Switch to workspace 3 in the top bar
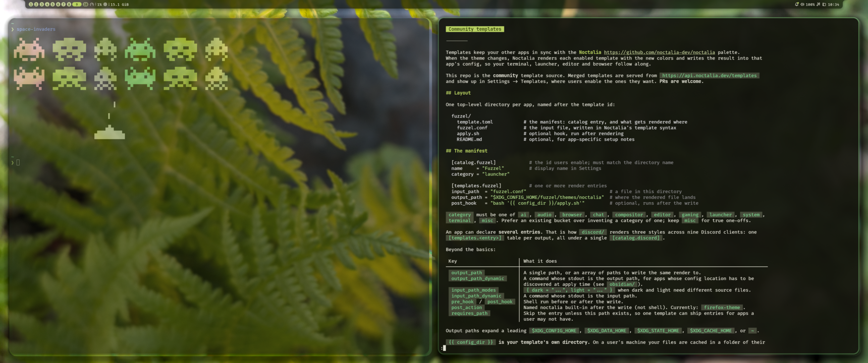868x363 pixels. pyautogui.click(x=41, y=5)
